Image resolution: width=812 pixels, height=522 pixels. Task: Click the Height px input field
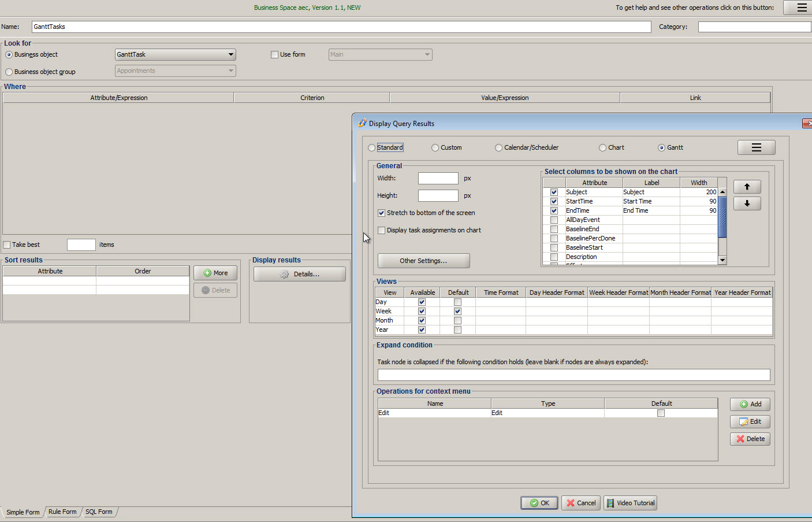[x=438, y=196]
